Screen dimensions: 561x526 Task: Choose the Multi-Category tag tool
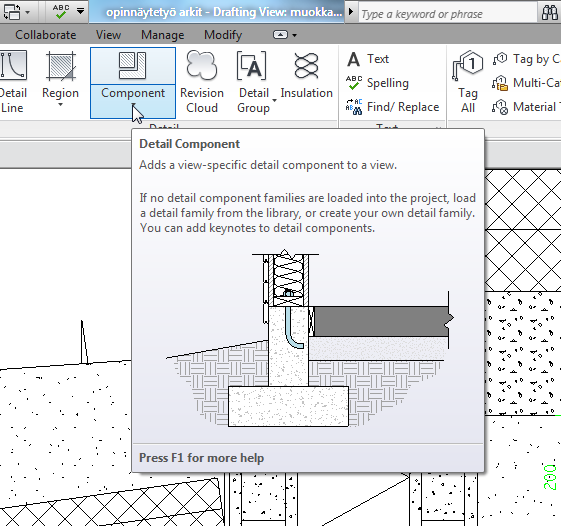click(527, 83)
